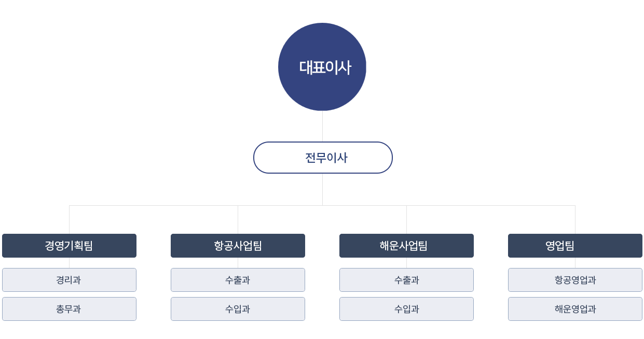Click 수입과 under 해운사업팀
644x339 pixels.
(406, 309)
